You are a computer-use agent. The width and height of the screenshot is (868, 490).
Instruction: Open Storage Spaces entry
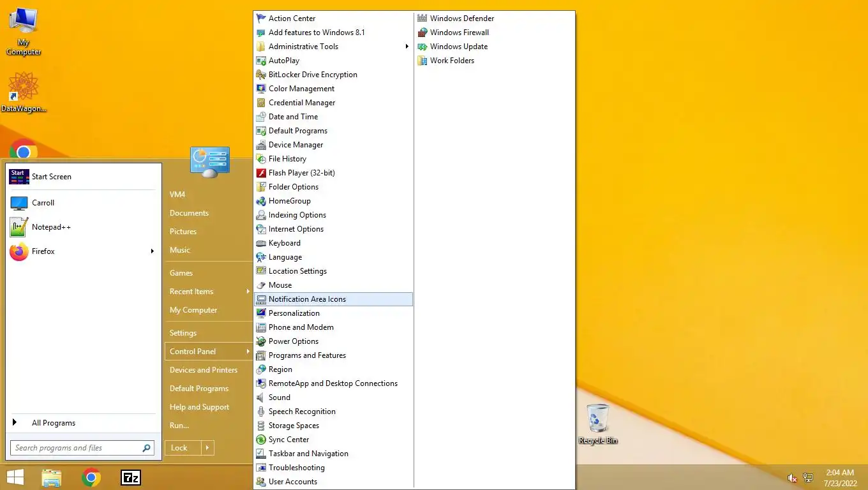(333, 426)
